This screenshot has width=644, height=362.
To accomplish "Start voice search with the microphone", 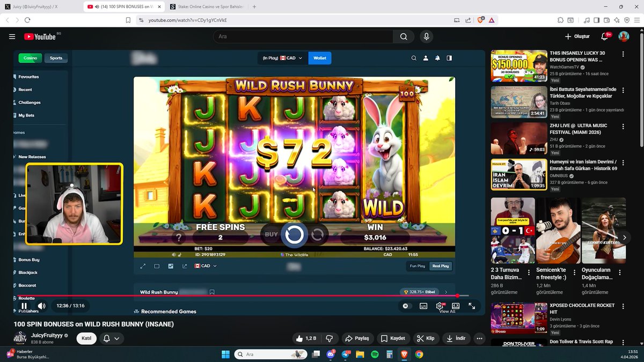I will tap(426, 36).
